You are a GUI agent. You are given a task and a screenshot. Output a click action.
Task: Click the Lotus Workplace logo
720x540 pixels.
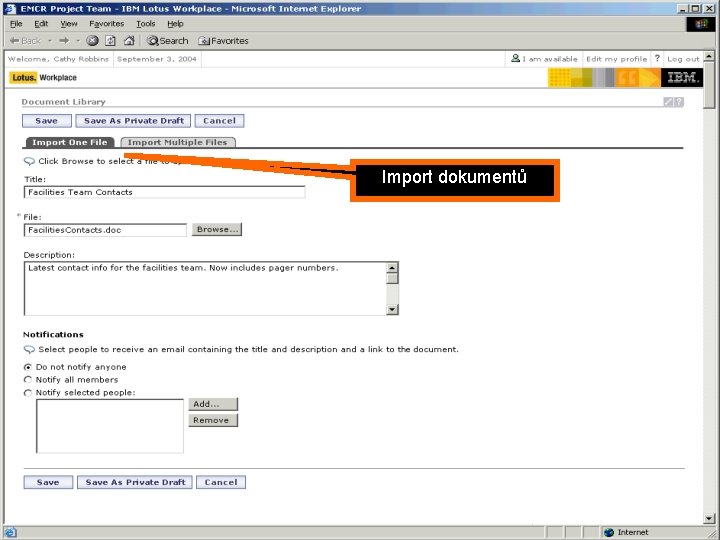(43, 78)
